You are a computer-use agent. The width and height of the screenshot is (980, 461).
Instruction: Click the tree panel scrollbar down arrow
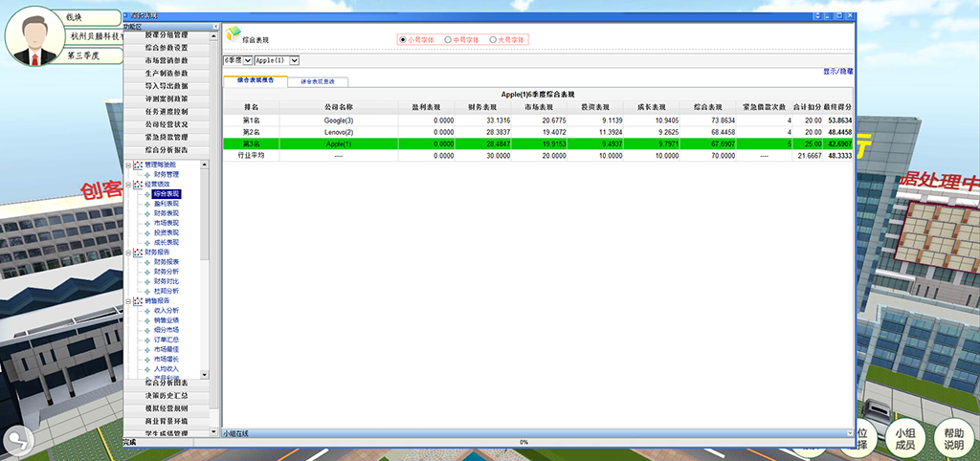point(204,372)
